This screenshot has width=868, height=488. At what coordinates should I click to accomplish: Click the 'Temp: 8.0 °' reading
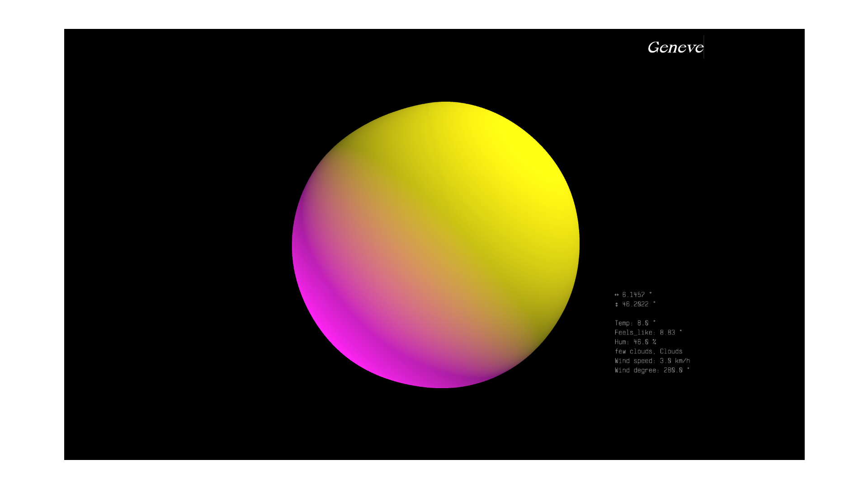tap(635, 323)
